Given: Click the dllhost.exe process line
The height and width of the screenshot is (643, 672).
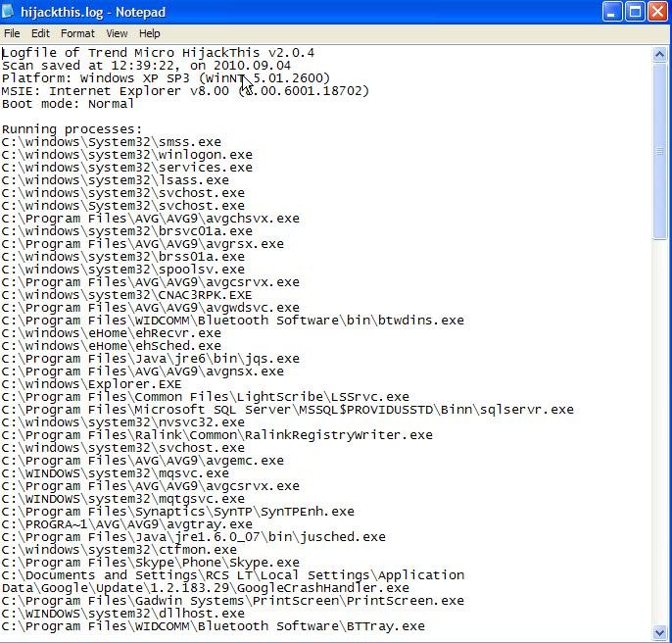Looking at the screenshot, I should point(123,614).
